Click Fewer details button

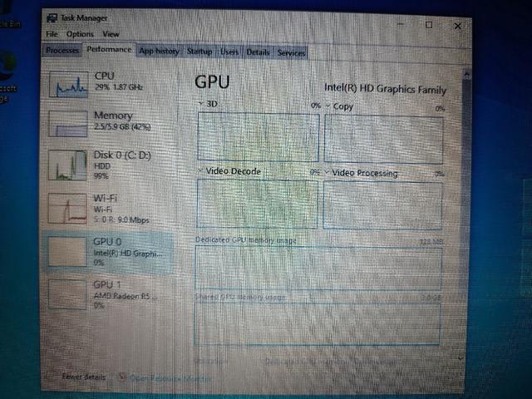click(x=84, y=377)
